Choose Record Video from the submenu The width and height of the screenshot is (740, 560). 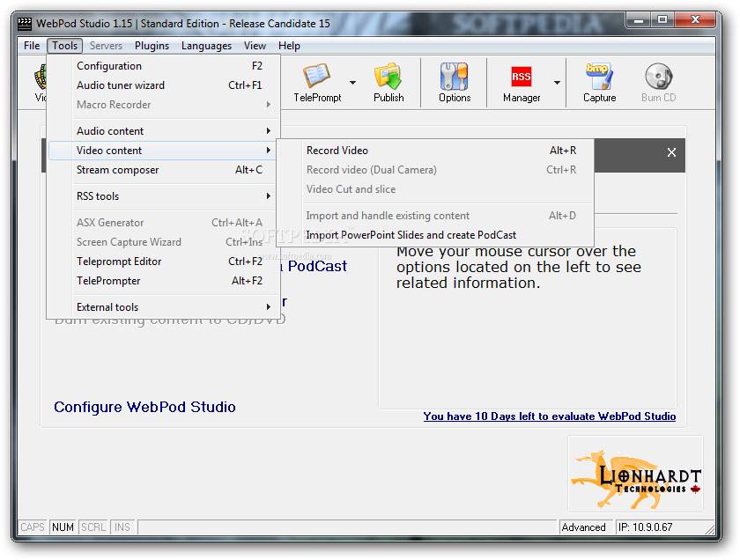pyautogui.click(x=434, y=151)
